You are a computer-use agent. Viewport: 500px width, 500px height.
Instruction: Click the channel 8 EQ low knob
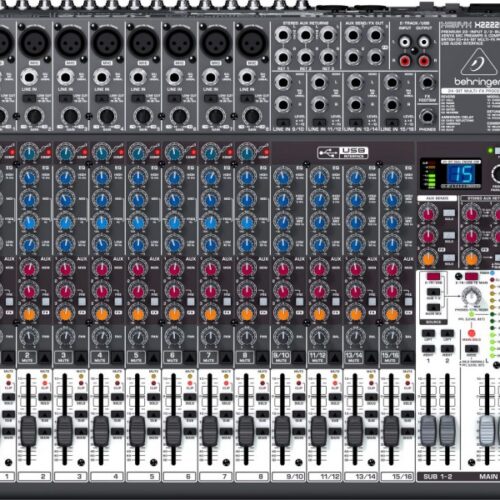tap(247, 244)
